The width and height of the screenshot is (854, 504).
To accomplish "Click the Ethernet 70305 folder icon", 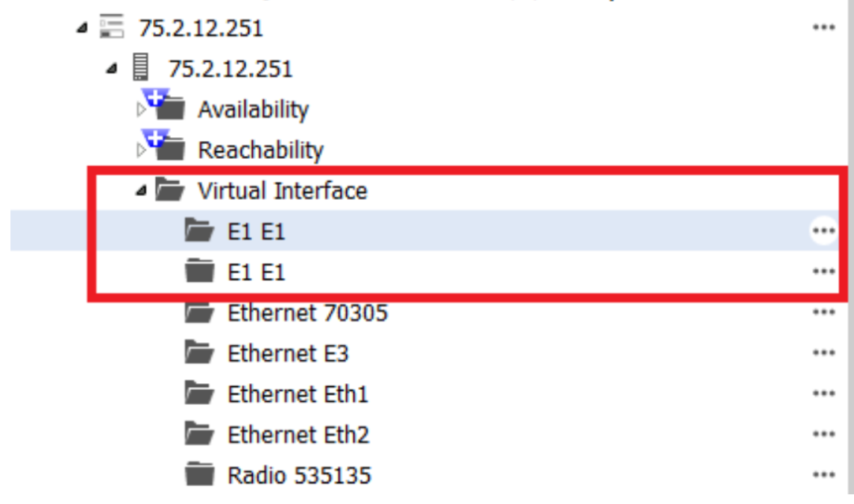I will [x=200, y=312].
